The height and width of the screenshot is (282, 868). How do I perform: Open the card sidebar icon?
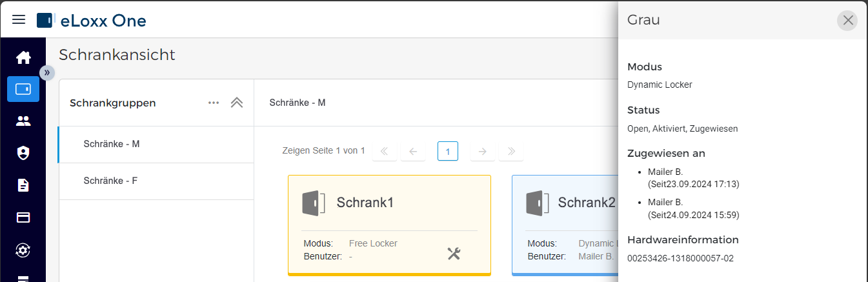pyautogui.click(x=23, y=217)
